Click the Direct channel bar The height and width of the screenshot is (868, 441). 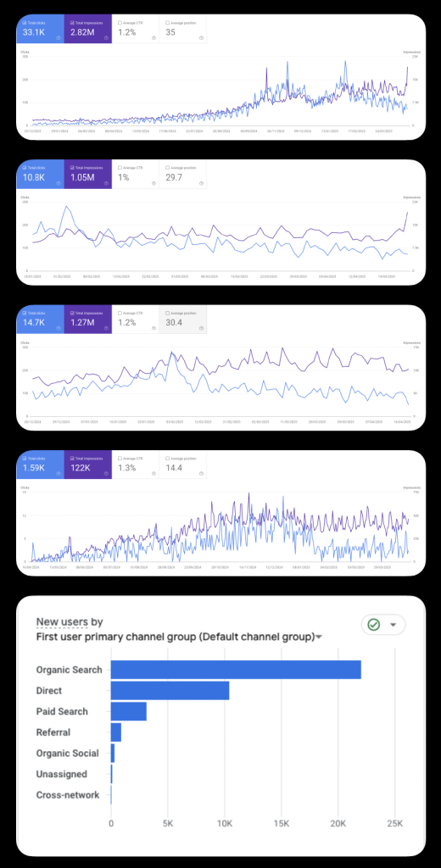click(170, 690)
